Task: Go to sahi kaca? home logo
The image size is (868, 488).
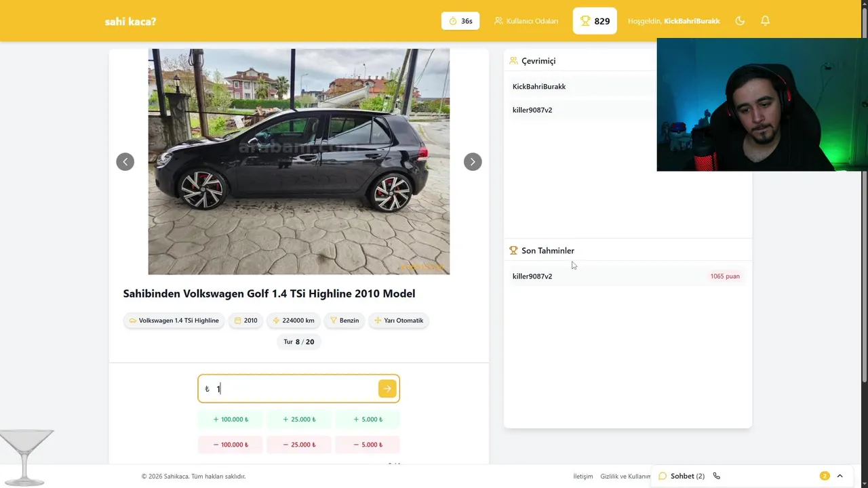Action: (x=130, y=21)
